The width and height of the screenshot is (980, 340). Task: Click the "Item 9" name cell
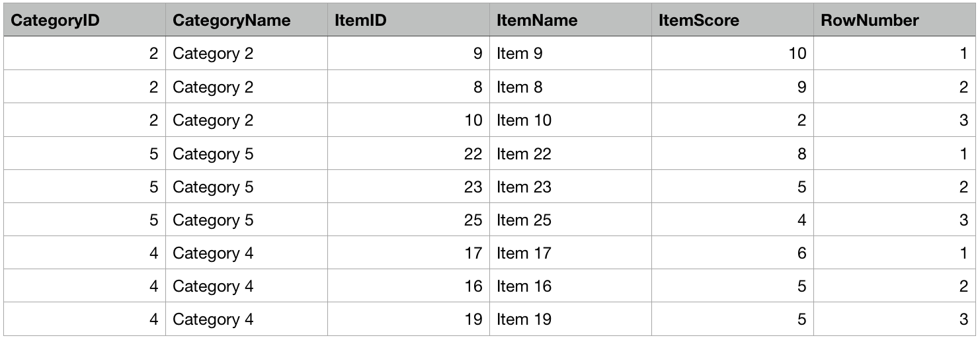coord(520,54)
